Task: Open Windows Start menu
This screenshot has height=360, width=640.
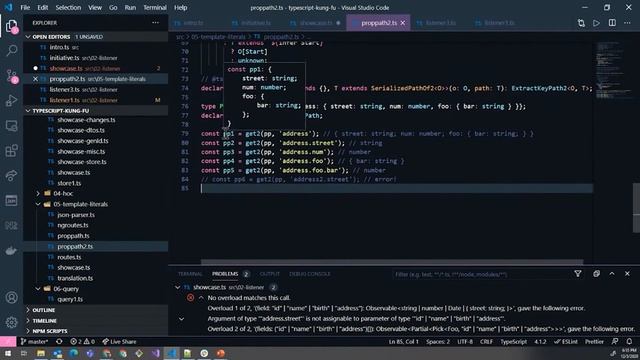Action: point(8,353)
